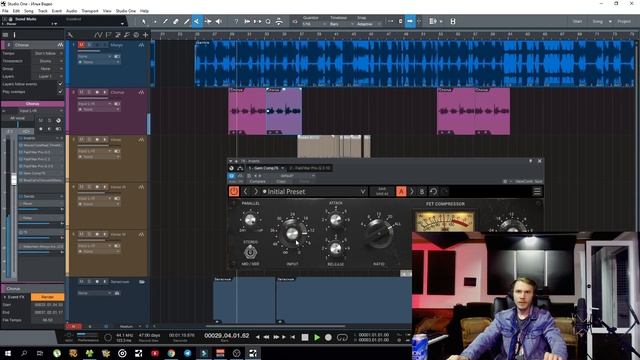Select the Eraser tool
This screenshot has height=360, width=640.
[176, 21]
